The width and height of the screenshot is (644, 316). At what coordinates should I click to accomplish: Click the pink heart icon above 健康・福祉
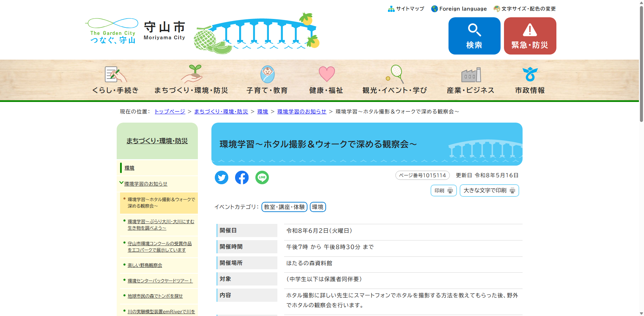(x=327, y=74)
